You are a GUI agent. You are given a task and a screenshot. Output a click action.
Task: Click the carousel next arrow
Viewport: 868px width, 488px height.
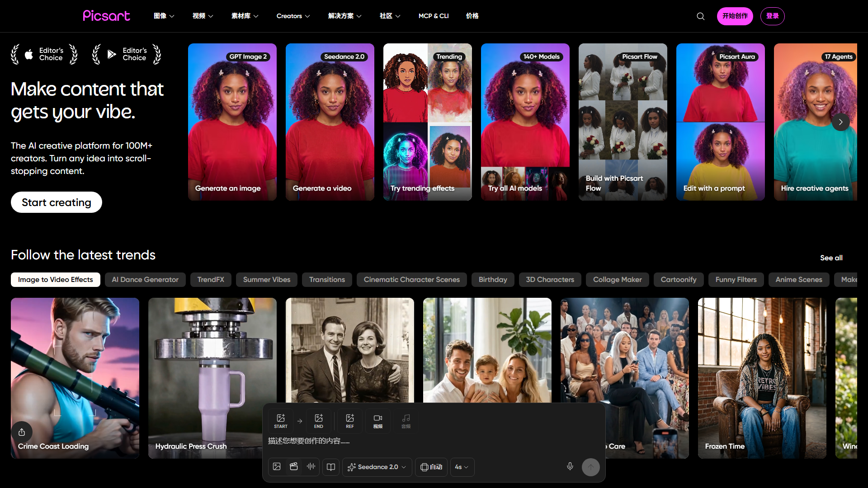[x=841, y=122]
